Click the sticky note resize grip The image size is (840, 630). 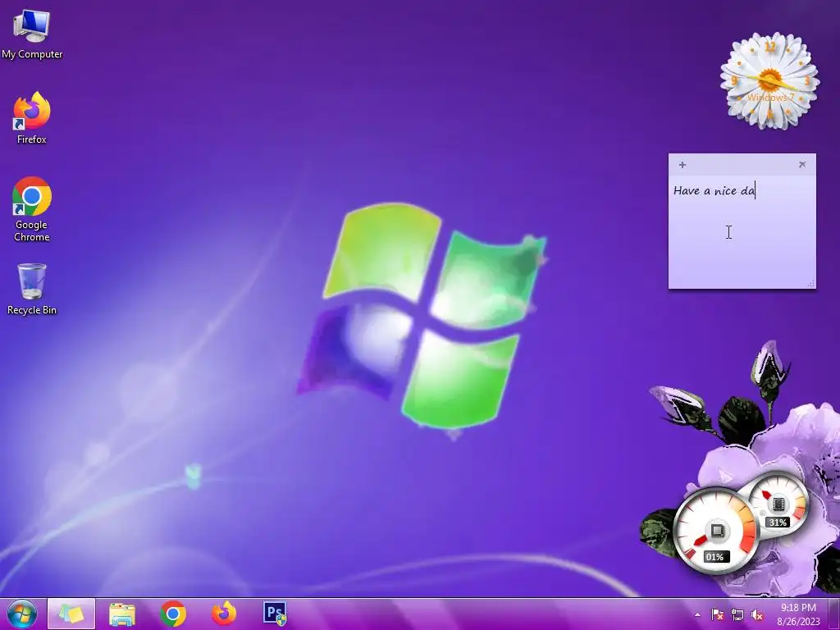click(810, 283)
